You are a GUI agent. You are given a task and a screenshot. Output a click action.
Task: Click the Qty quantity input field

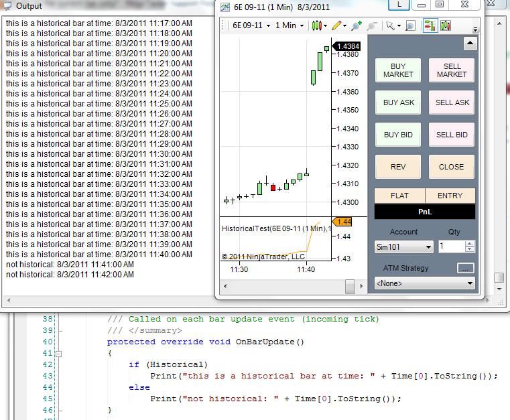pos(452,247)
